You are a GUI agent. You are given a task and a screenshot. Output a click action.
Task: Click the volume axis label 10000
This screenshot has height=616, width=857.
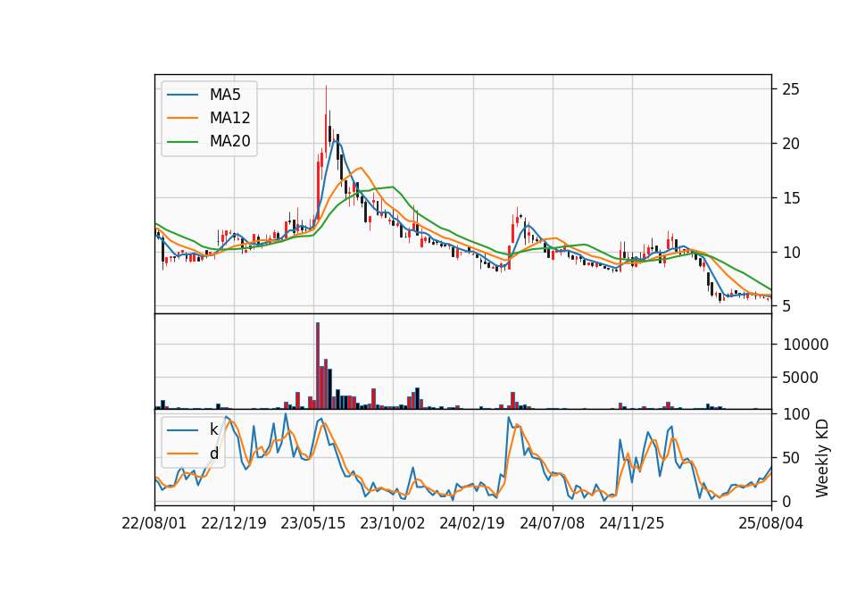[x=805, y=345]
